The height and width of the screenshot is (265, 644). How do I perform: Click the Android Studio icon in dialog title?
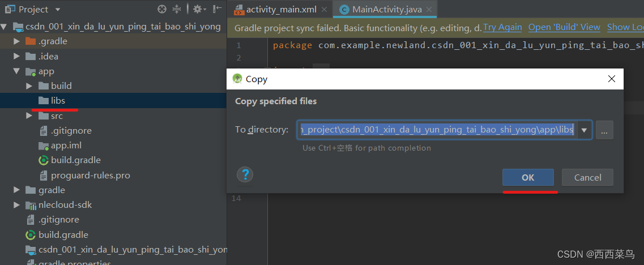[x=237, y=79]
